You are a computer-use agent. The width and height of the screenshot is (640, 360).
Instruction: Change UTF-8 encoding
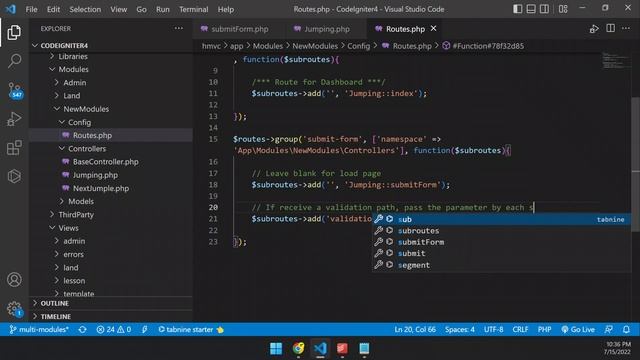pos(493,329)
